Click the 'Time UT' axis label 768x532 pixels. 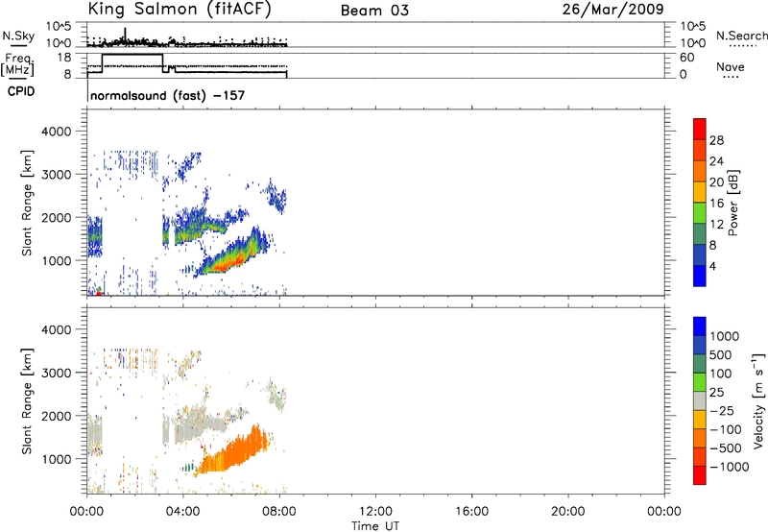[x=375, y=526]
